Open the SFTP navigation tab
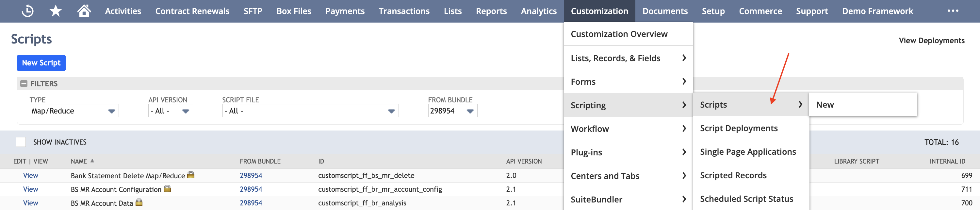This screenshot has width=980, height=210. 253,11
